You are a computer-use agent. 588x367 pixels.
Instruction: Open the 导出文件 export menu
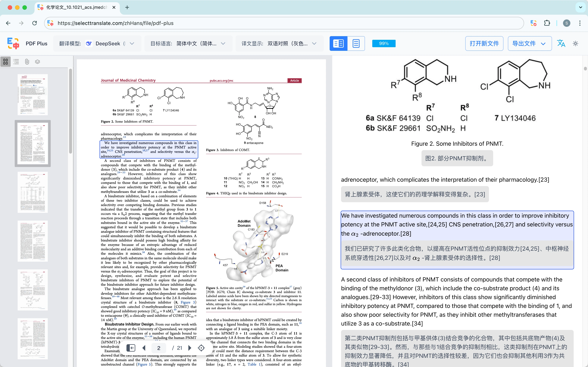point(529,43)
